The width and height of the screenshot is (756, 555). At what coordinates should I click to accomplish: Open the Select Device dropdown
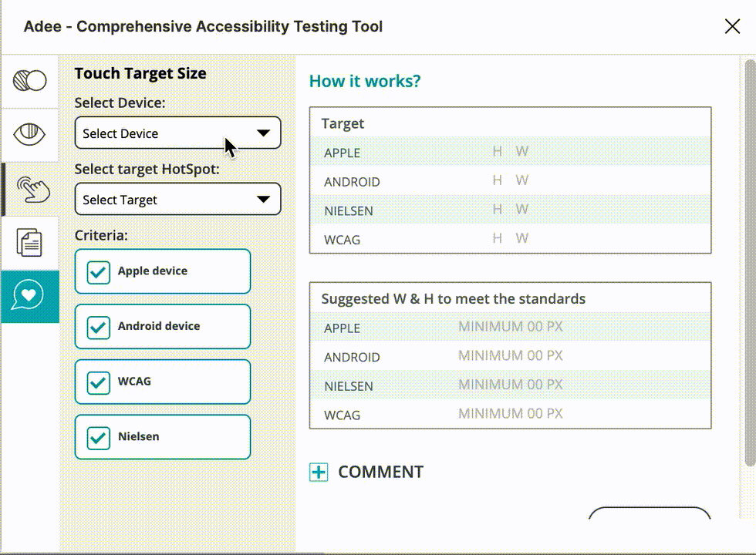177,133
